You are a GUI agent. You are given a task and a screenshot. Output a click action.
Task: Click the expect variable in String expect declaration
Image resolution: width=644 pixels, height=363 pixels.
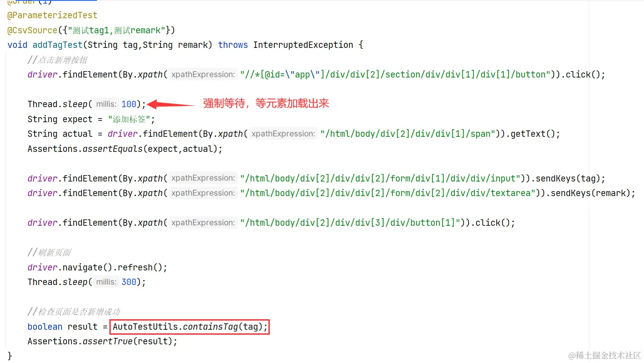point(77,119)
